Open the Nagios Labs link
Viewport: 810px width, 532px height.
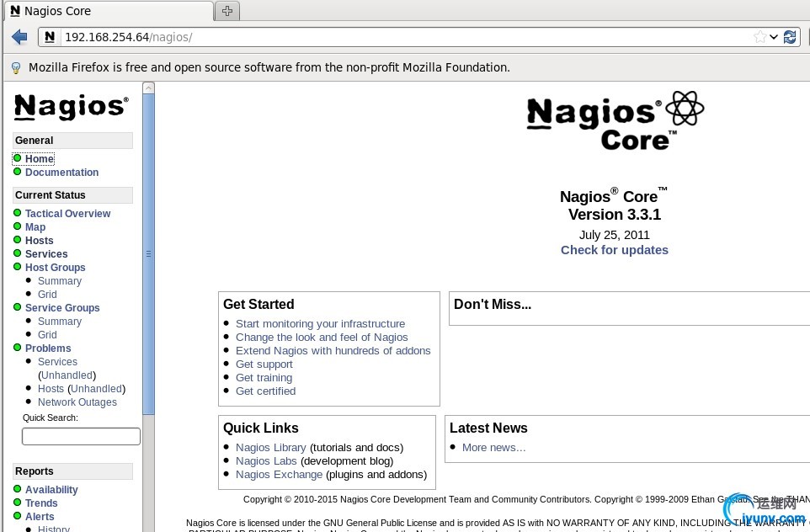266,460
